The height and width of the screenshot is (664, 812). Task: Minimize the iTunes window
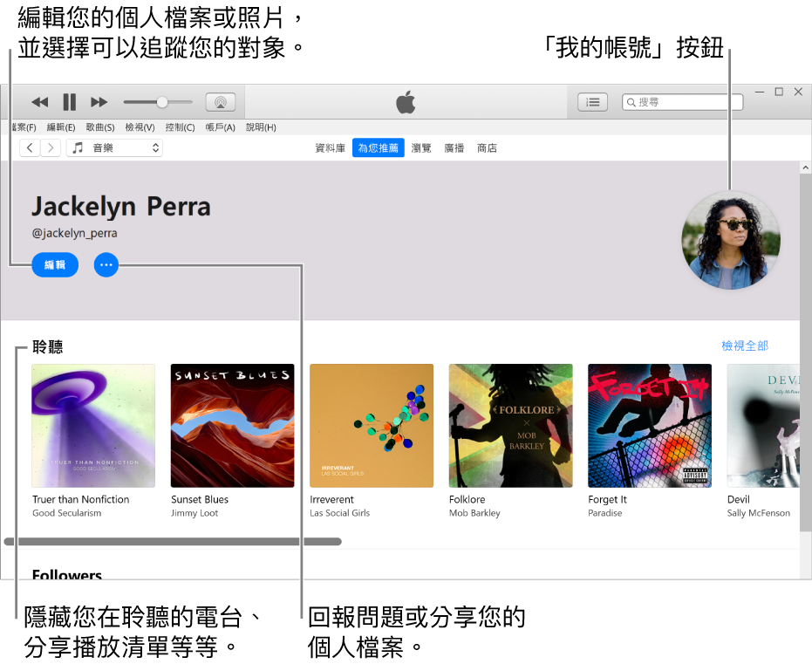[x=760, y=92]
